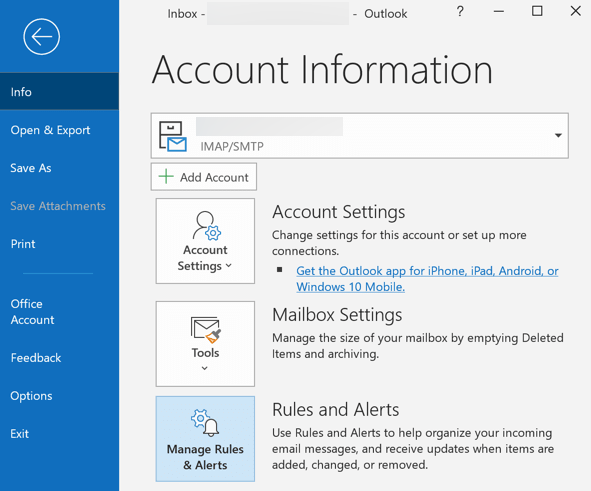Click the back arrow circle icon
This screenshot has height=491, width=591.
pyautogui.click(x=41, y=37)
